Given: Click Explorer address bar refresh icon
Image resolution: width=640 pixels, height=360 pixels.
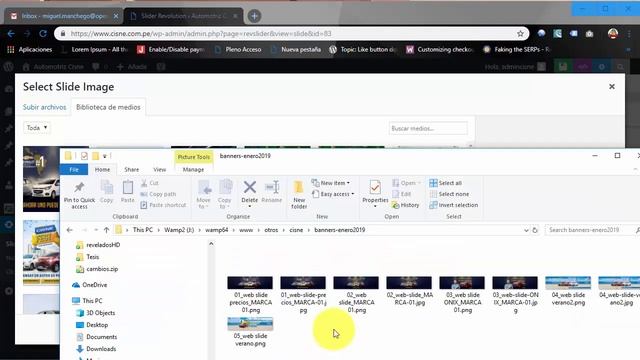Looking at the screenshot, I should point(535,230).
